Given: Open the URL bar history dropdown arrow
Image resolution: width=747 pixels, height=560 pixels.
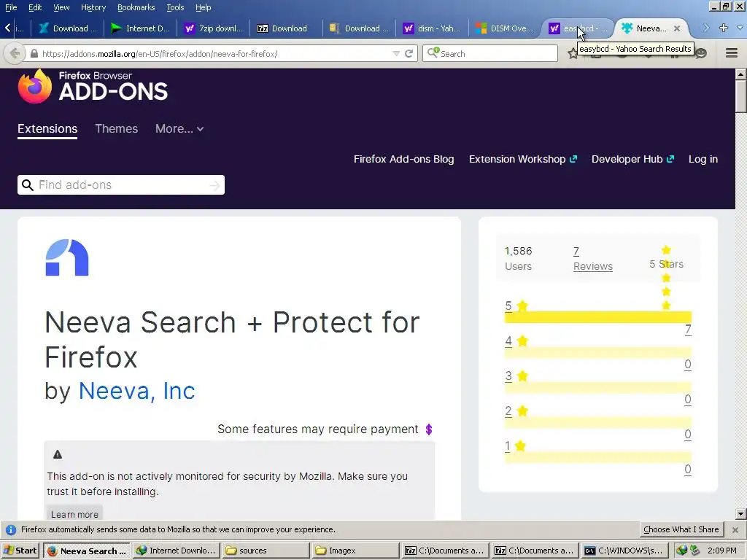Looking at the screenshot, I should (x=396, y=53).
